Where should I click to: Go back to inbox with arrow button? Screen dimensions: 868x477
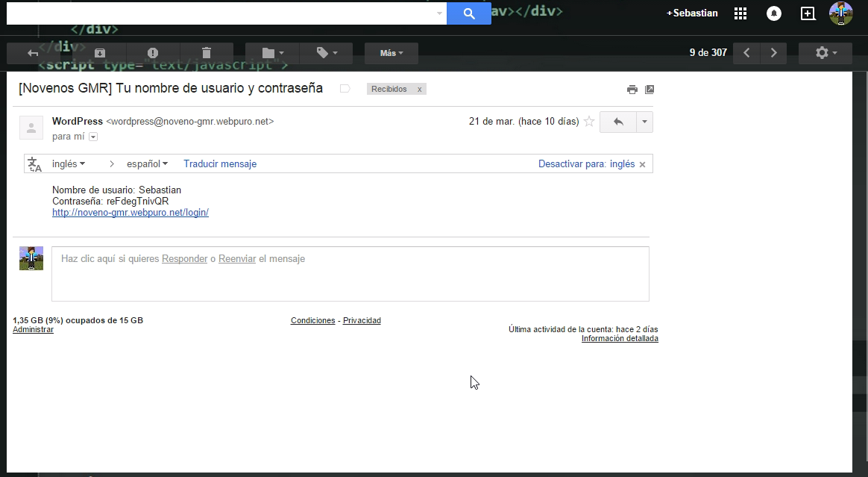click(33, 53)
